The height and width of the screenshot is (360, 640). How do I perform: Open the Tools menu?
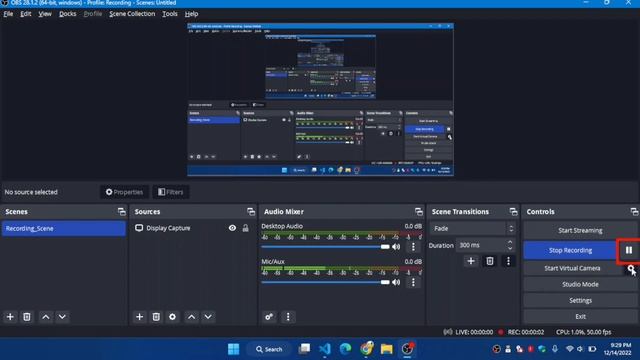coord(170,14)
